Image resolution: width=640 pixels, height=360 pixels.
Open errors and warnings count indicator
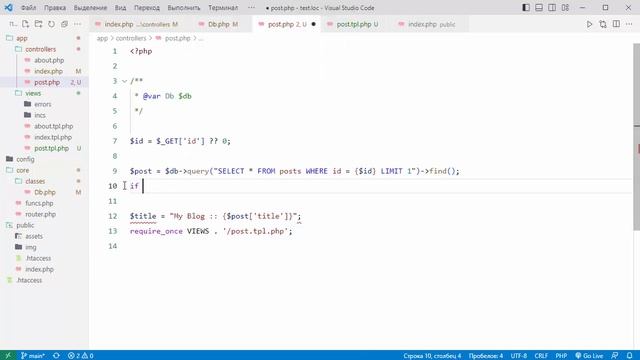click(x=80, y=356)
